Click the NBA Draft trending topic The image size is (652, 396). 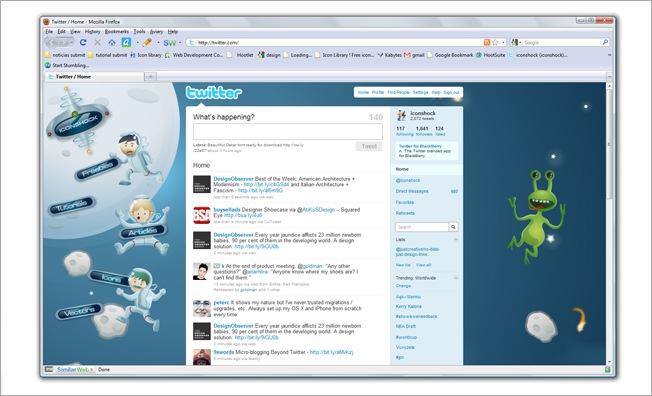[406, 327]
